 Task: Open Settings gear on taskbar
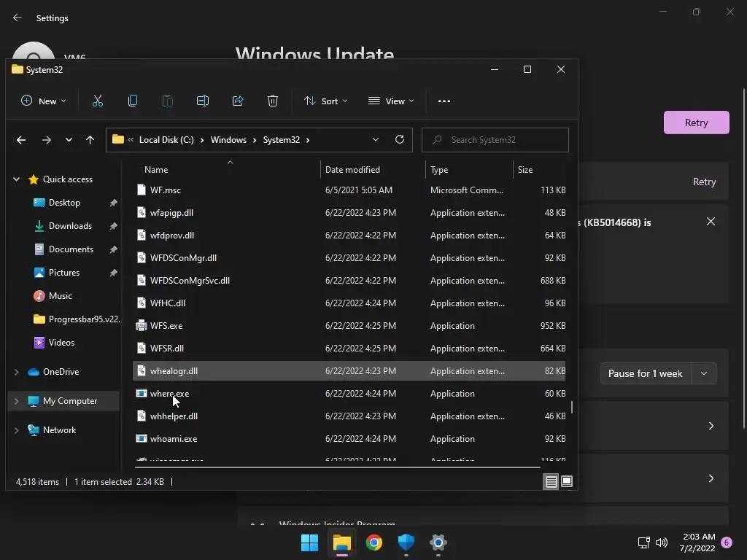pos(438,542)
